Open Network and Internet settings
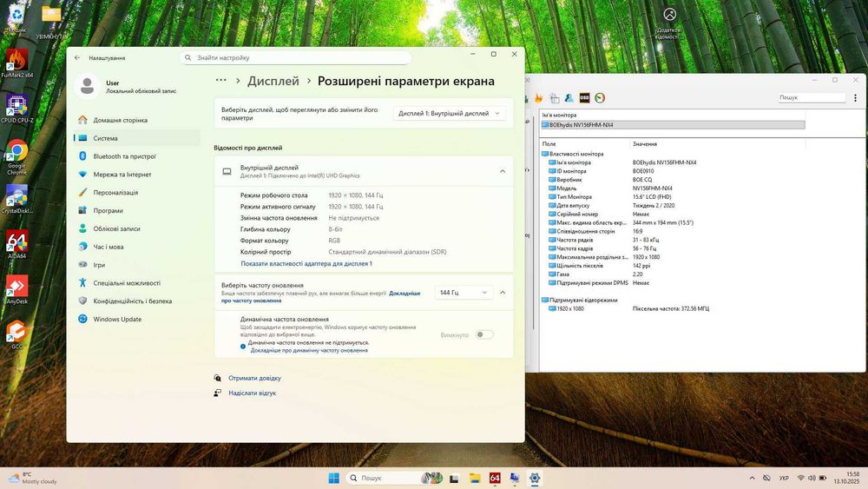The height and width of the screenshot is (489, 868). click(x=136, y=175)
